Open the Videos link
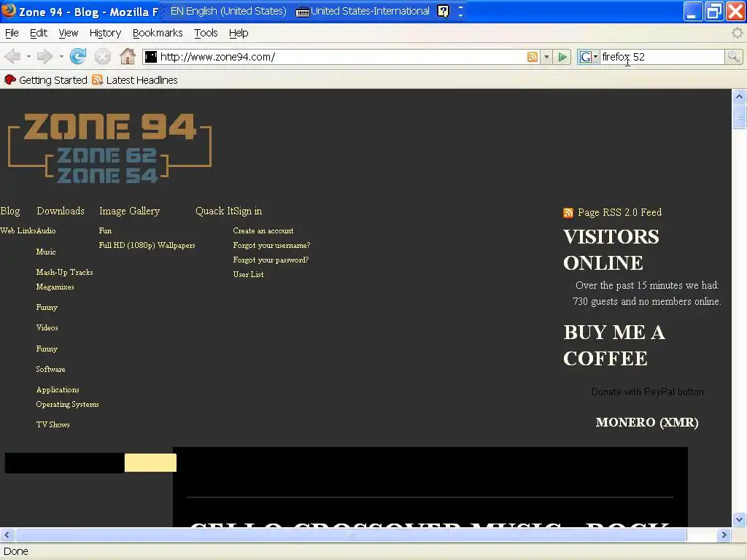This screenshot has height=560, width=747. 47,328
